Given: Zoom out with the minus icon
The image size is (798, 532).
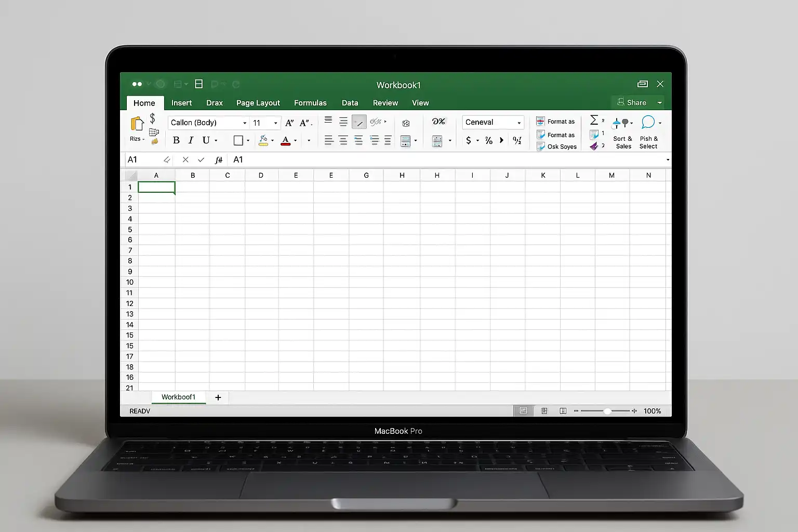Looking at the screenshot, I should (576, 411).
